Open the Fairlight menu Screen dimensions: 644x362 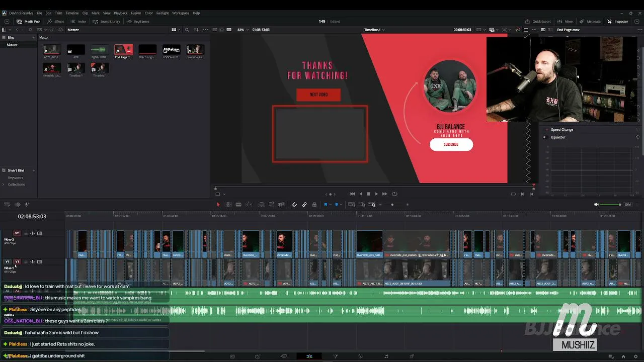[163, 13]
